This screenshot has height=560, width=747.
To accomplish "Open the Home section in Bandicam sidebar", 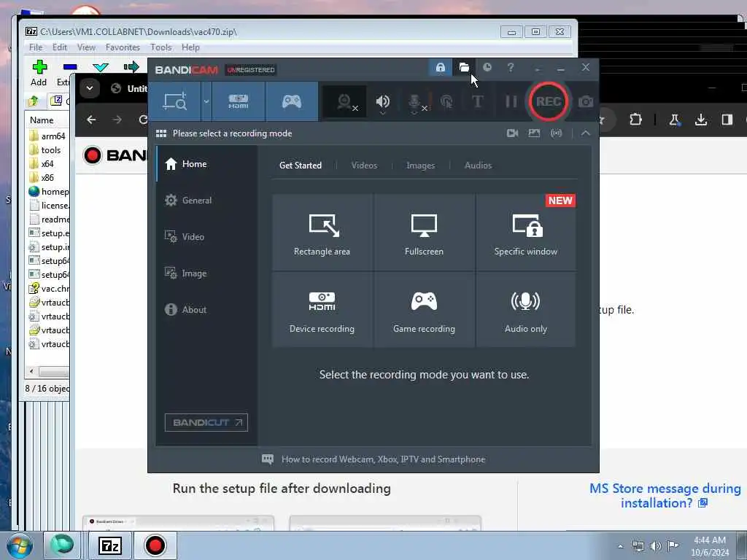I will tap(206, 164).
